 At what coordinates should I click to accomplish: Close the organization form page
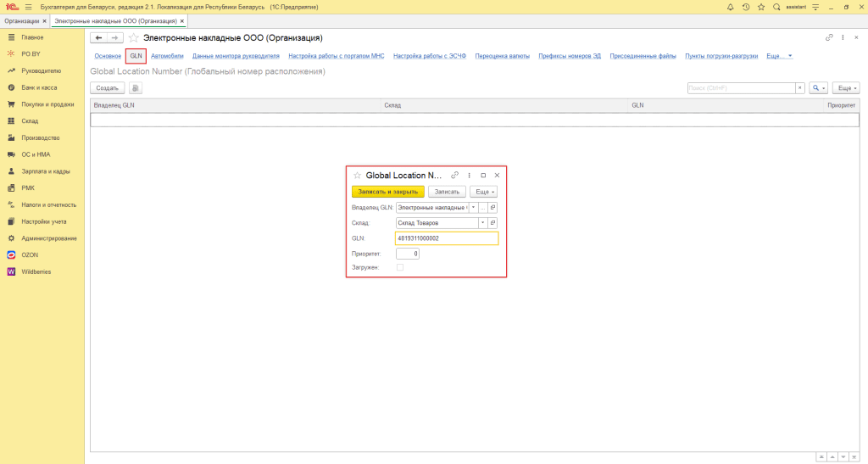pos(856,37)
